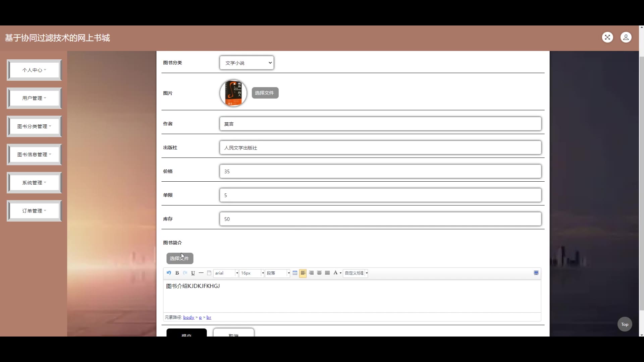Click the fullscreen toggle icon in header
644x362 pixels.
(607, 37)
